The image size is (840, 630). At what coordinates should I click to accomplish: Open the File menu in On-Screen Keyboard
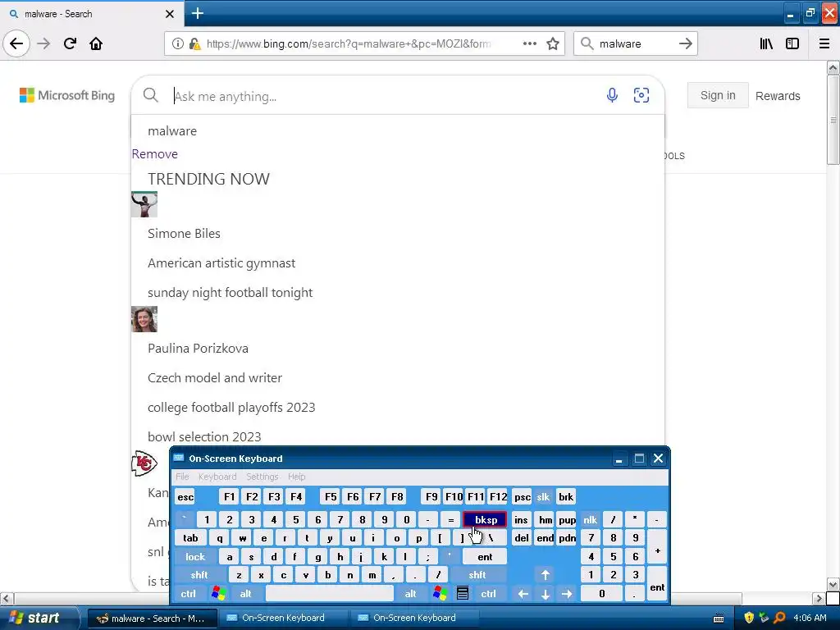pyautogui.click(x=182, y=477)
